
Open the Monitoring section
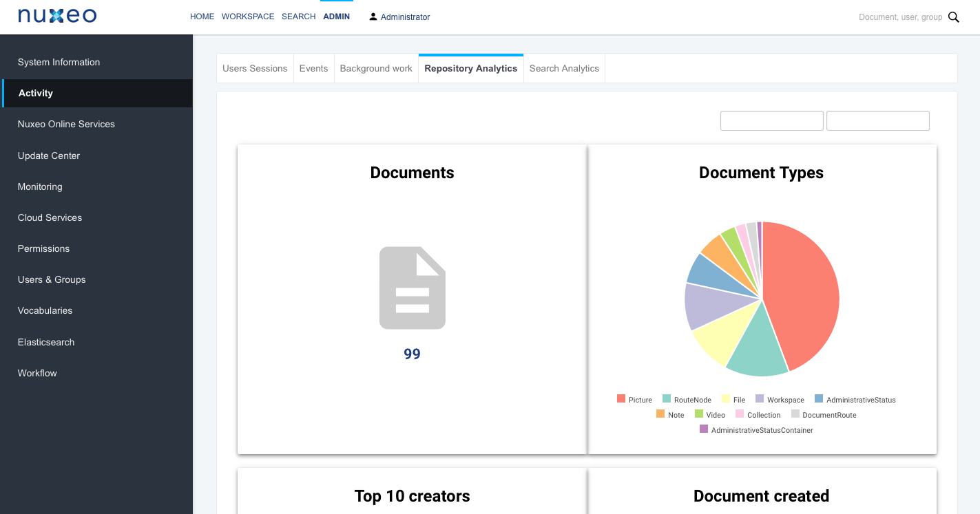(x=96, y=186)
